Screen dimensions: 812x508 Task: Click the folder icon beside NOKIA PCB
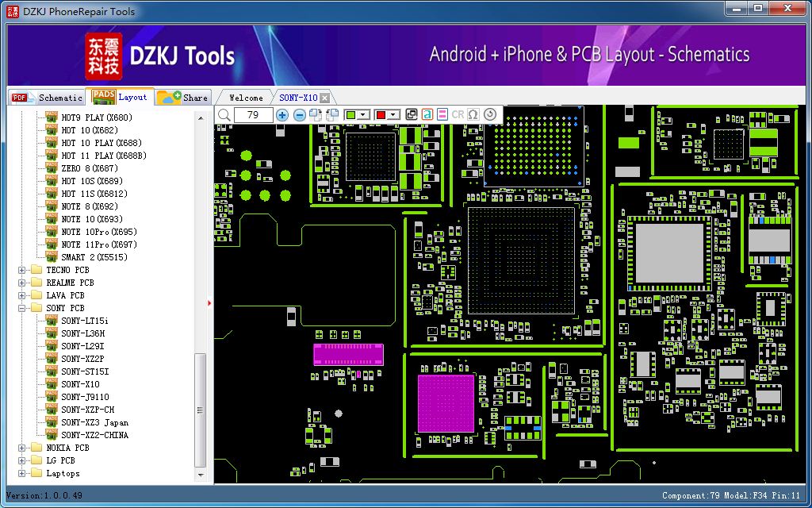click(x=36, y=448)
